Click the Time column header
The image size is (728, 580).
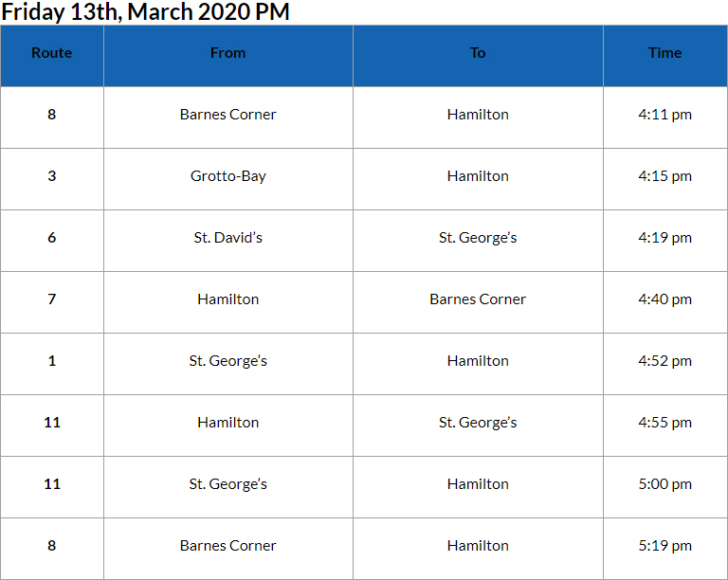click(x=664, y=53)
